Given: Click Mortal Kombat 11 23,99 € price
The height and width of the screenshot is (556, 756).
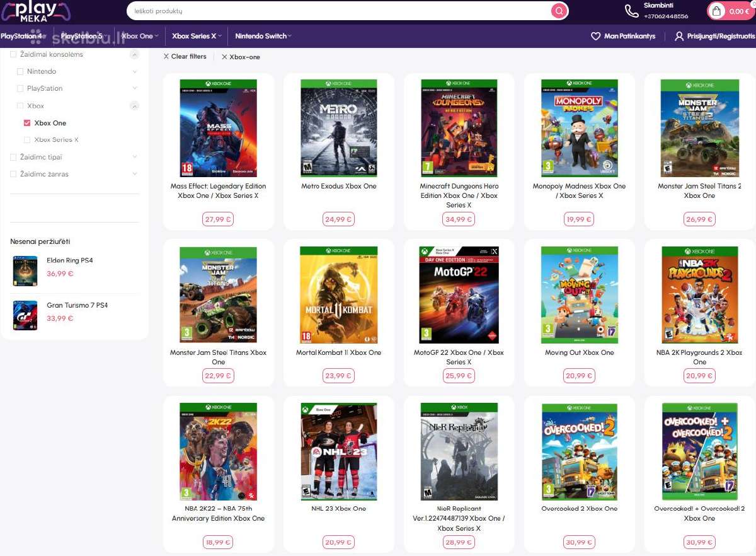Looking at the screenshot, I should tap(339, 376).
